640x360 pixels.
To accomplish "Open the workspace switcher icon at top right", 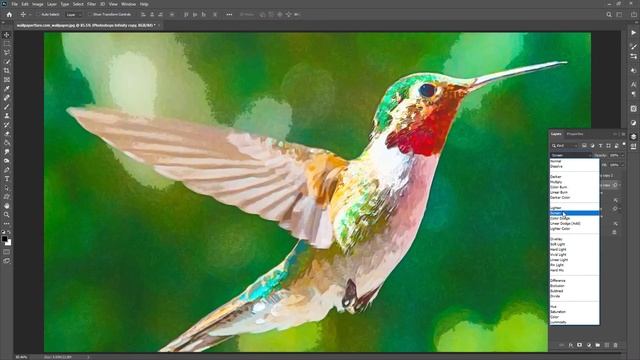I will point(619,15).
